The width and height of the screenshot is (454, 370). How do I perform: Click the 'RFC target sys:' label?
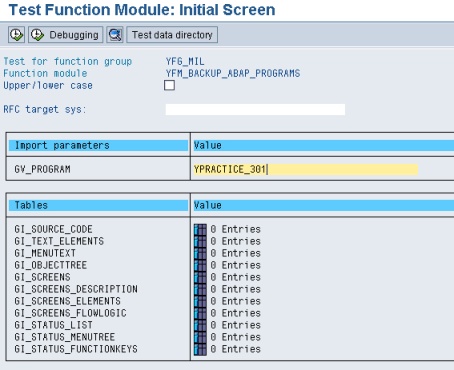(45, 109)
